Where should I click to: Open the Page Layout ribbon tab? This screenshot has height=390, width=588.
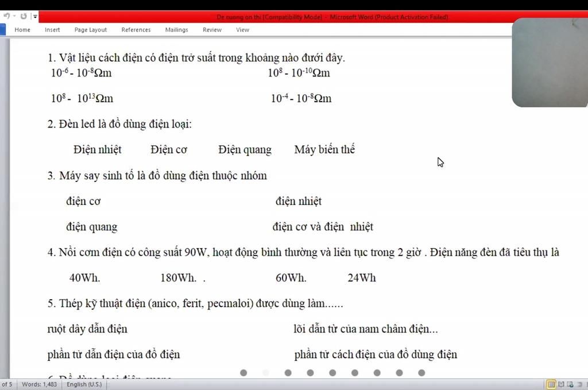[x=90, y=30]
